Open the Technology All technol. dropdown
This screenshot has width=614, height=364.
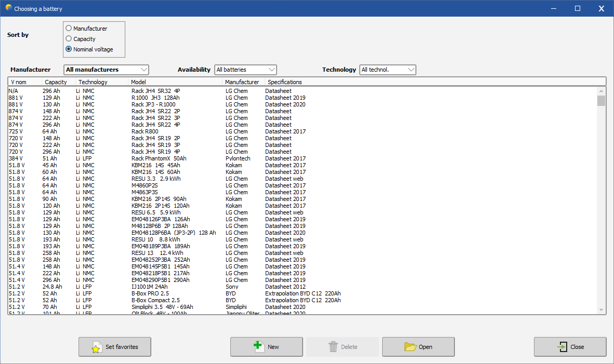coord(388,70)
